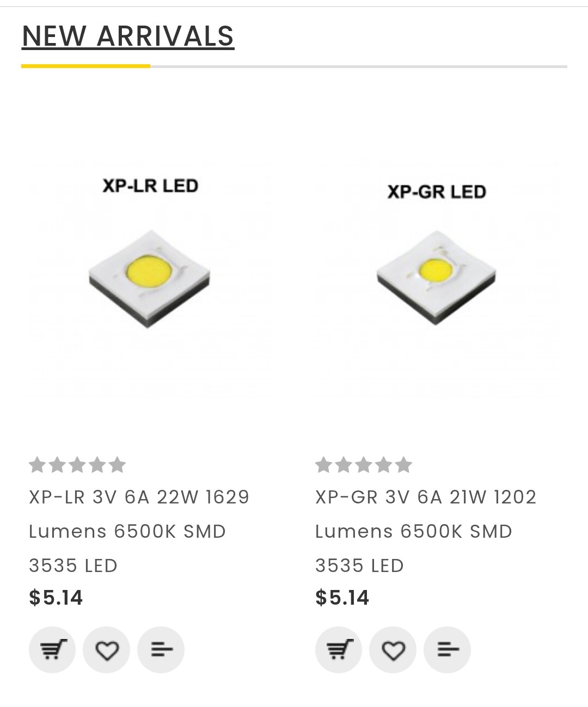Viewport: 588px width, 707px height.
Task: Rate XP-LR LED with first star
Action: pyautogui.click(x=37, y=465)
